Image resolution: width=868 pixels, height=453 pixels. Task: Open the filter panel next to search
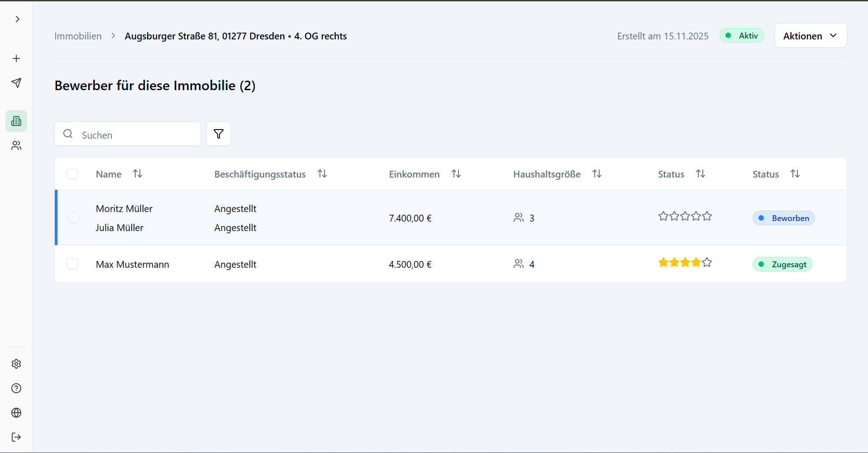click(x=219, y=134)
